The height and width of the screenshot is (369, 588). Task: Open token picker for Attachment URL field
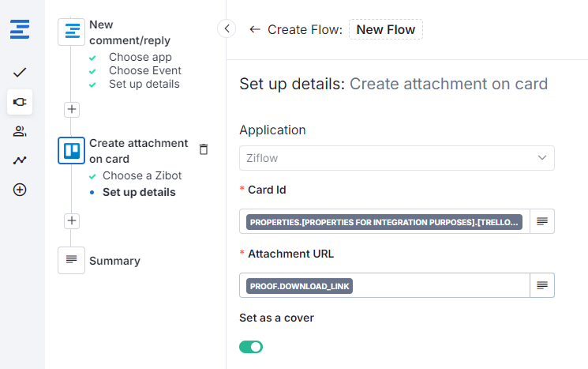coord(542,285)
